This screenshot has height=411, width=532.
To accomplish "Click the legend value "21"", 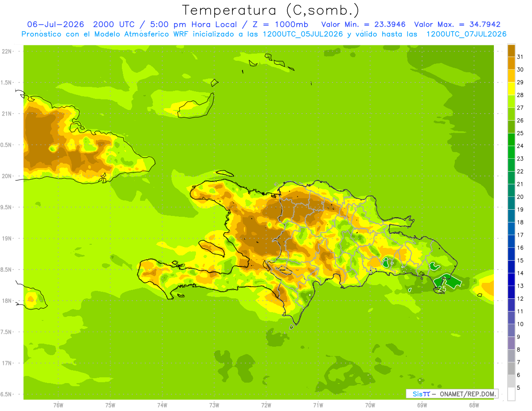I will pos(520,184).
